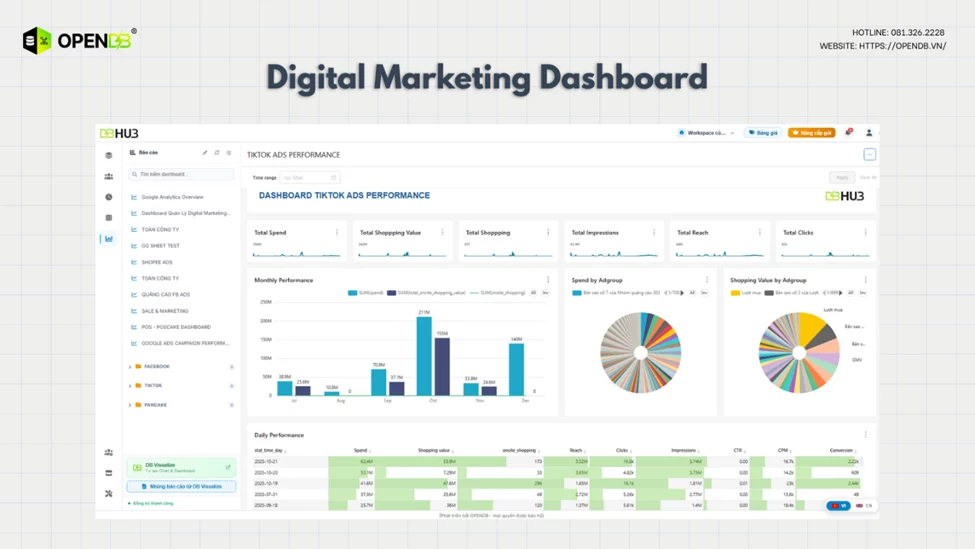
Task: Open the clock history icon in left rail
Action: pos(109,197)
